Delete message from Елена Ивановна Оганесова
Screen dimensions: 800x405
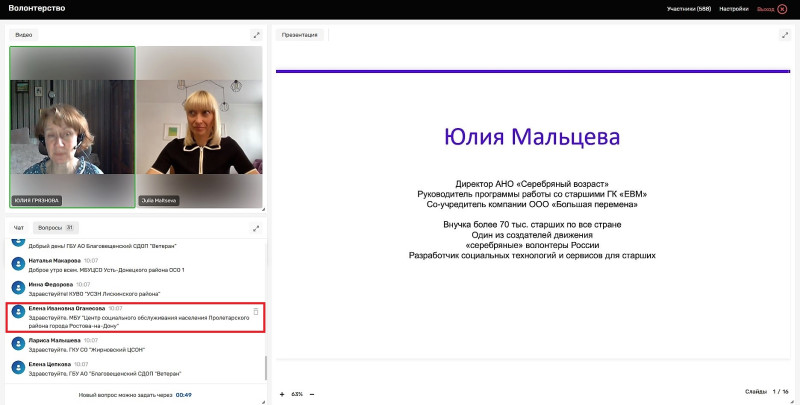click(x=256, y=311)
